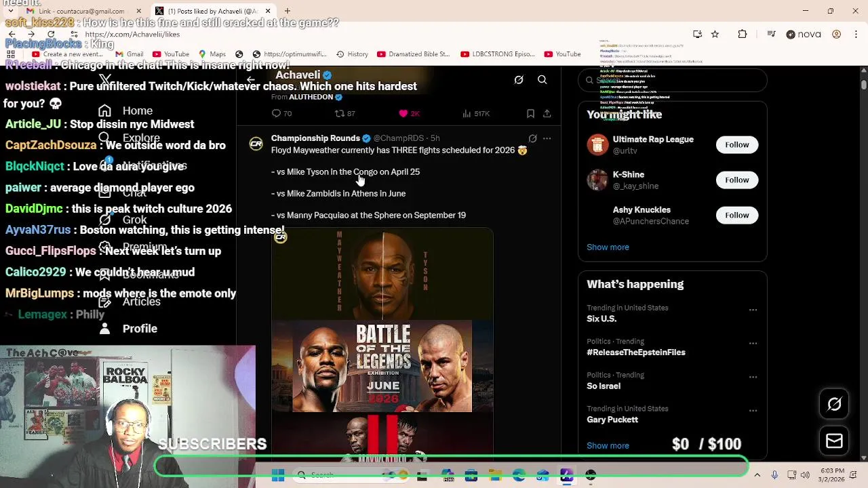Viewport: 868px width, 488px height.
Task: Open Profile label in X sidebar
Action: tap(140, 329)
